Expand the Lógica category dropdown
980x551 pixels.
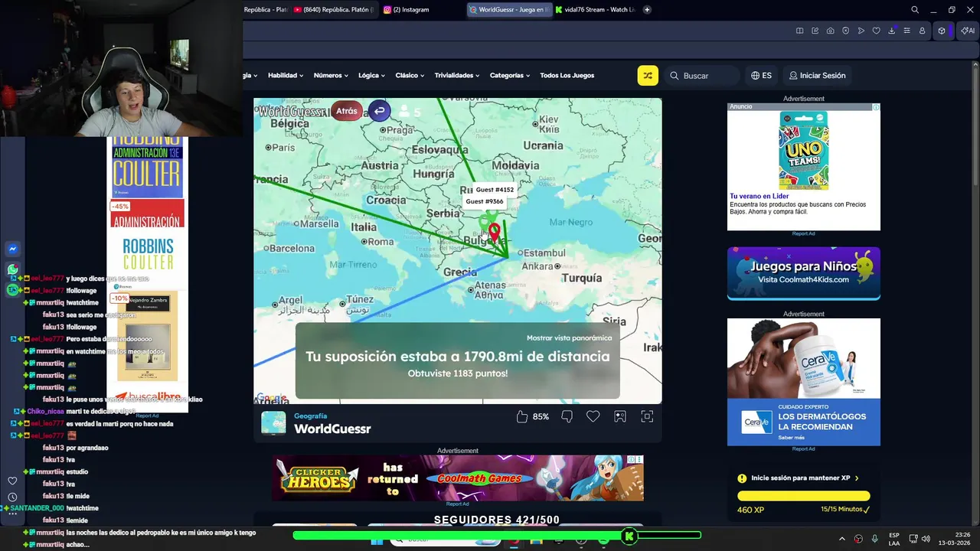coord(371,76)
